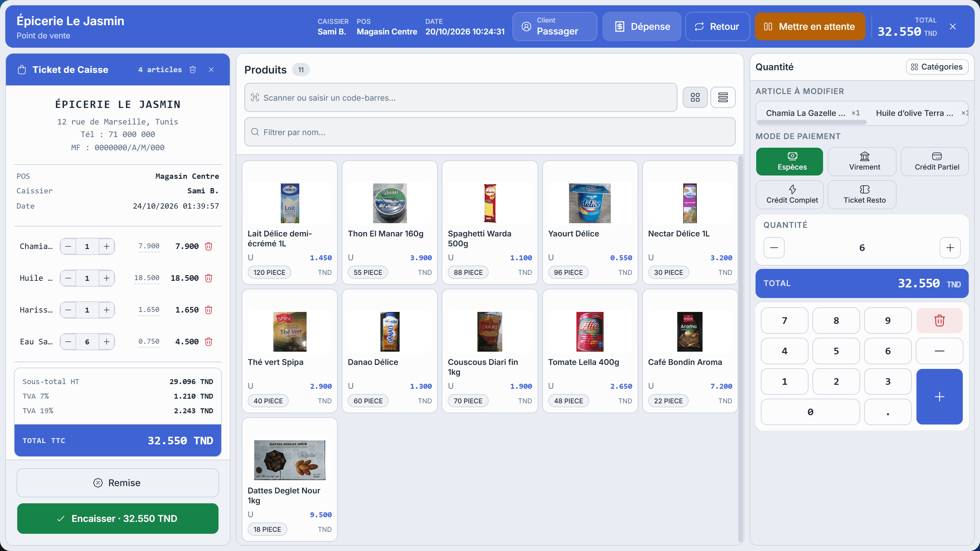980x551 pixels.
Task: Click Encaisser 32.550 TND
Action: tap(118, 518)
